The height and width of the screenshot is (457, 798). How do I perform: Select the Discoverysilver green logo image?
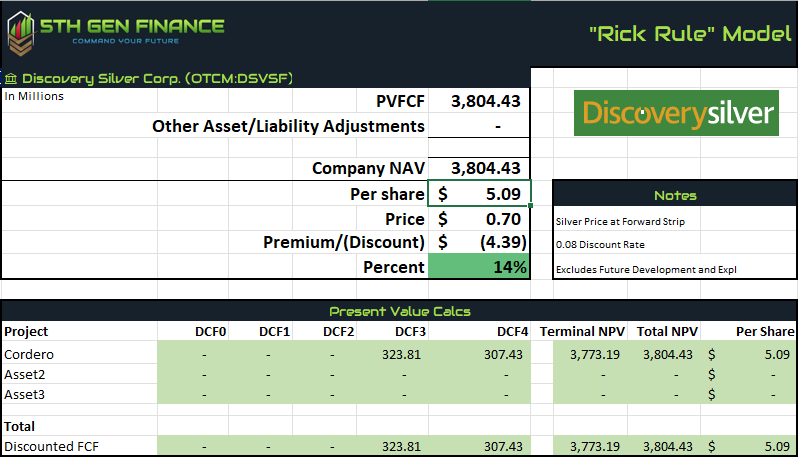coord(676,113)
